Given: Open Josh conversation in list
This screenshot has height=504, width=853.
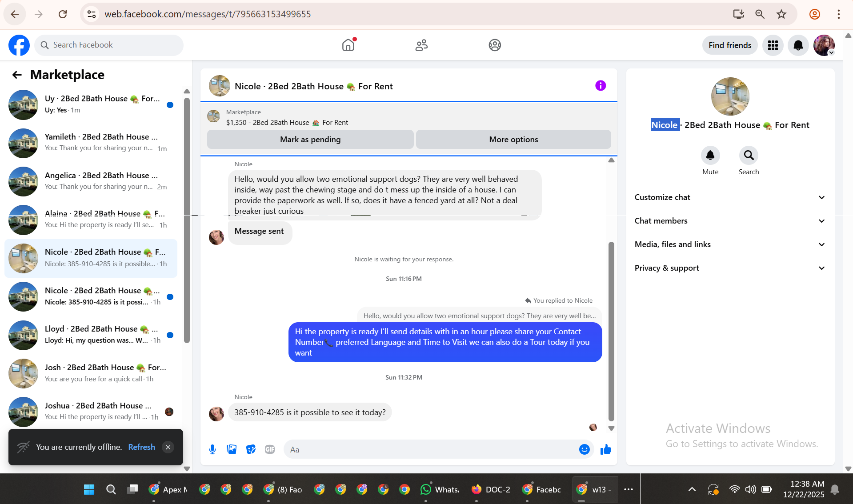Looking at the screenshot, I should pyautogui.click(x=91, y=374).
